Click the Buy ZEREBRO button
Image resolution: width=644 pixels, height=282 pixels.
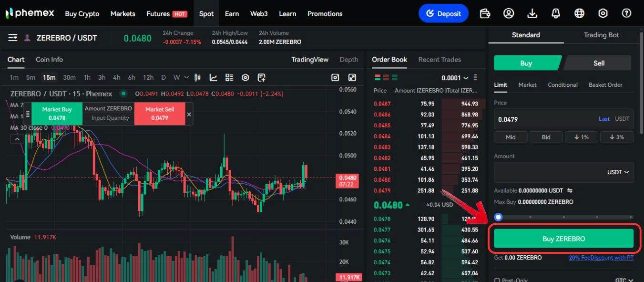coord(563,239)
